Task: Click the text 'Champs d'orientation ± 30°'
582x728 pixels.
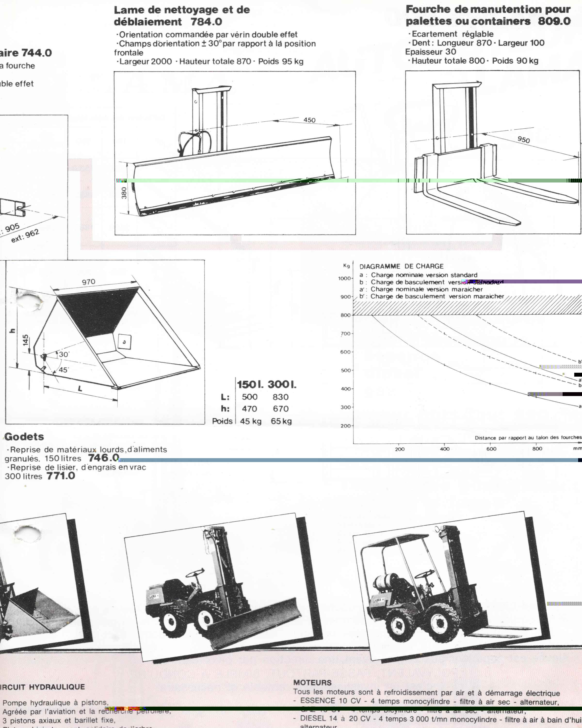Action: pos(170,43)
